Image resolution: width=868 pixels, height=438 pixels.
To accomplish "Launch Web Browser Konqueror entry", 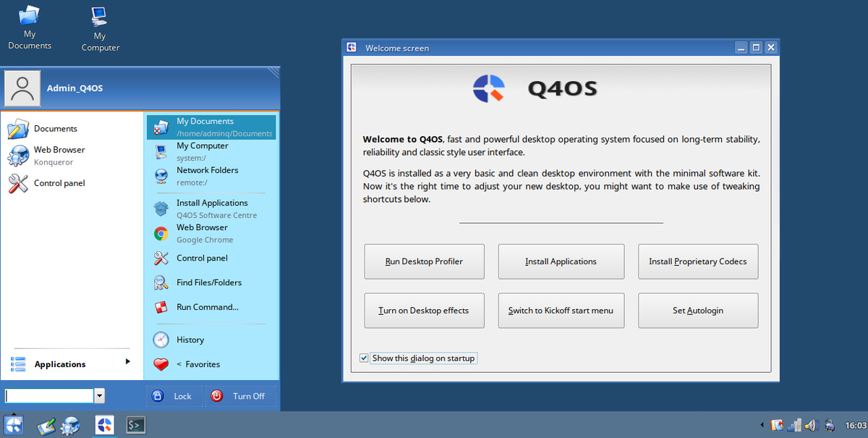I will click(x=71, y=156).
